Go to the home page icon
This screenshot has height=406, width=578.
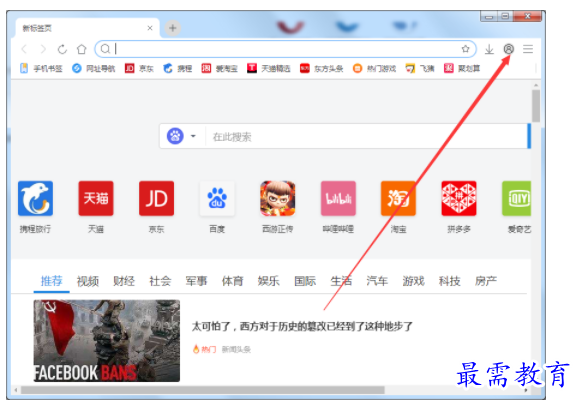tap(81, 49)
